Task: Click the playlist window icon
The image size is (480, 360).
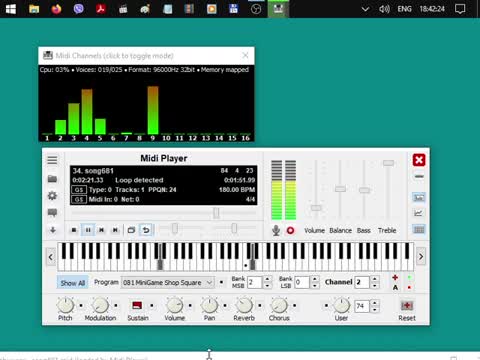Action: [131, 230]
